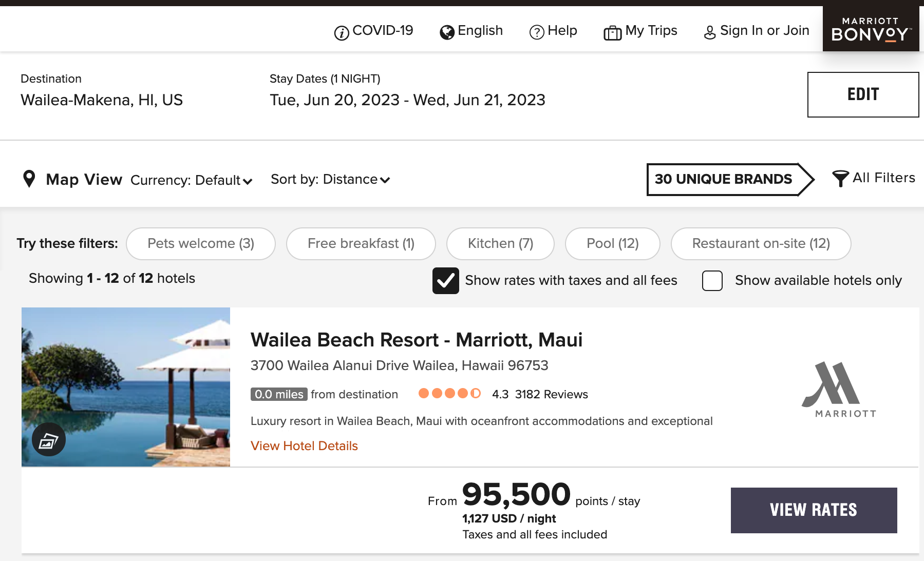
Task: Click the COVID-19 info icon
Action: [342, 33]
